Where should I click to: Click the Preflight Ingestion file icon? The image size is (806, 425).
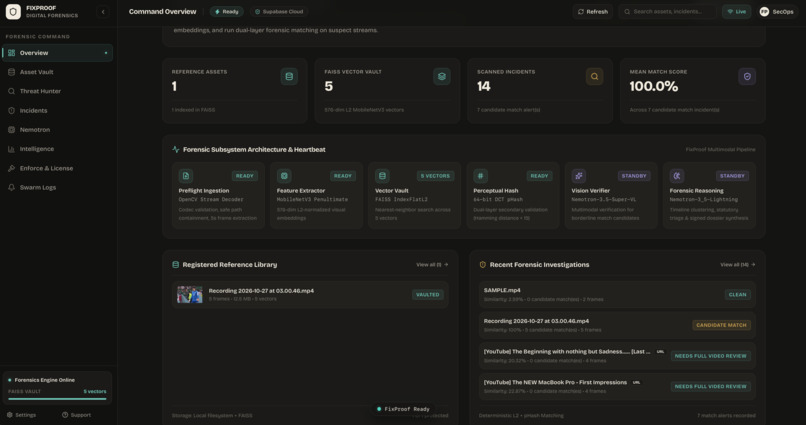(186, 176)
